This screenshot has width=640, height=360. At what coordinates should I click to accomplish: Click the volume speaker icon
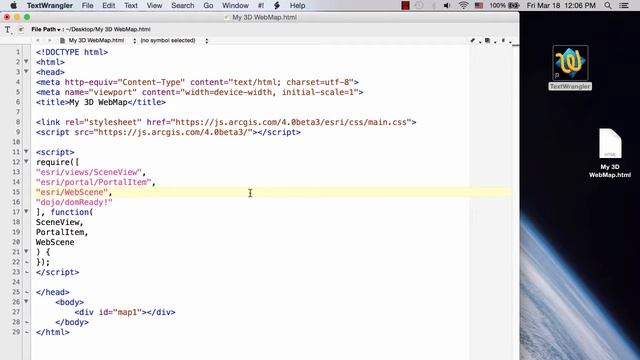(447, 5)
